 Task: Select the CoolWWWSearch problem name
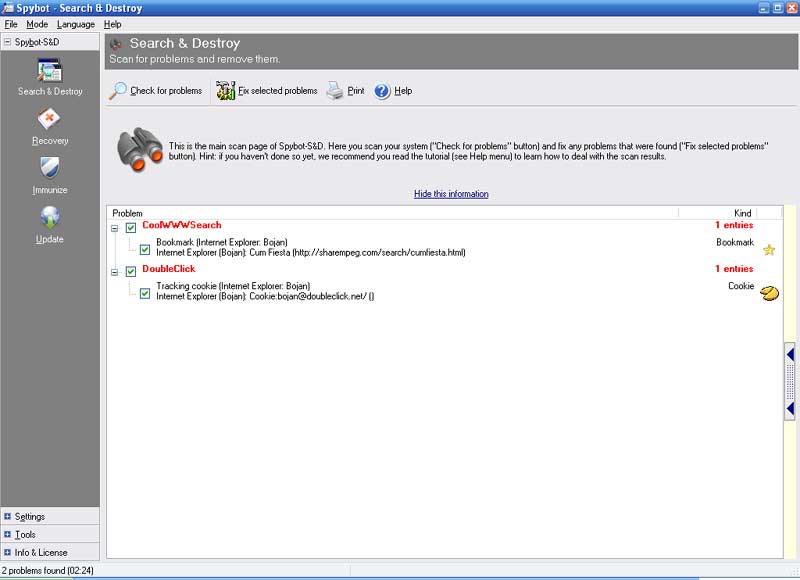[x=182, y=225]
